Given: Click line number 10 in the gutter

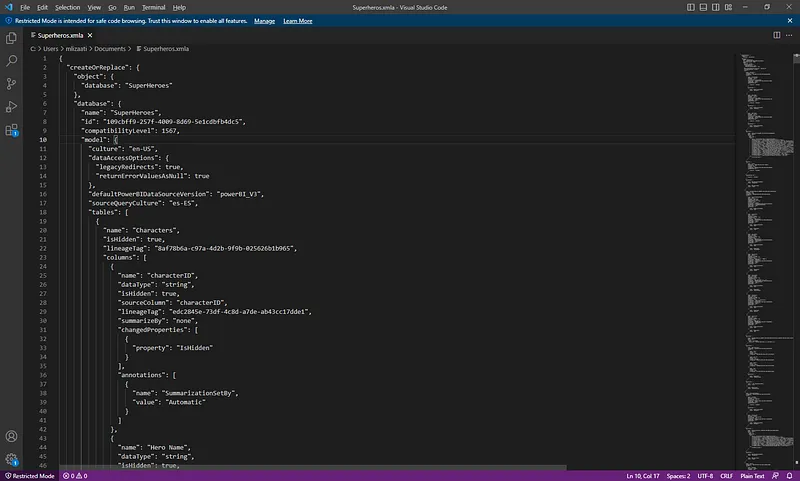Looking at the screenshot, I should click(43, 140).
